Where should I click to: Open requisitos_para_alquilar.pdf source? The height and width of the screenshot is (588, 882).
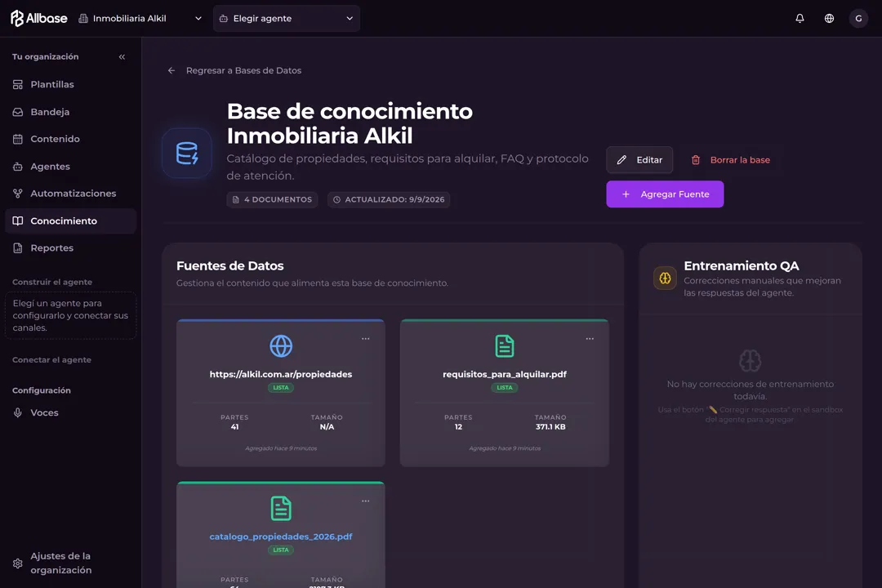click(x=505, y=374)
